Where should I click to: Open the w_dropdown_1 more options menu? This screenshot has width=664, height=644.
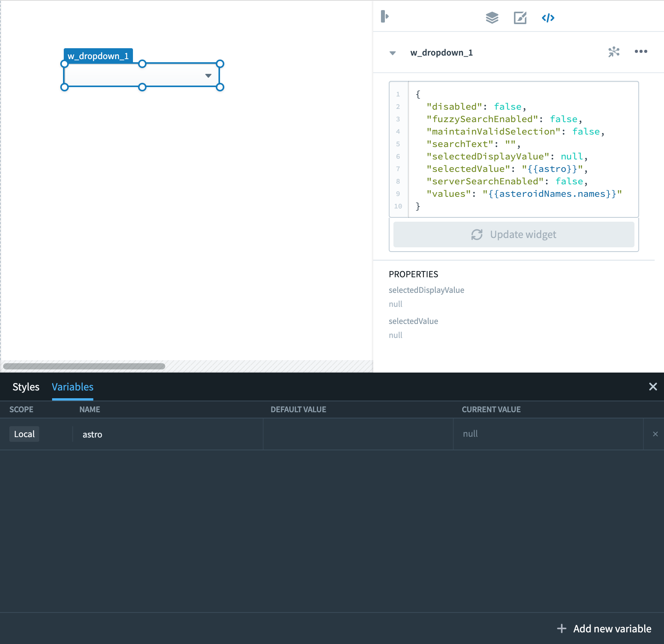pyautogui.click(x=641, y=51)
